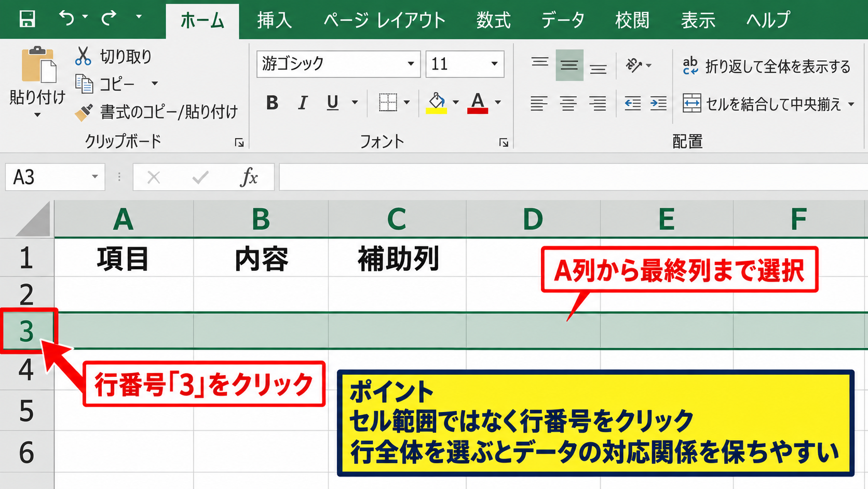Expand the underline style dropdown arrow
The height and width of the screenshot is (489, 868).
tap(355, 102)
